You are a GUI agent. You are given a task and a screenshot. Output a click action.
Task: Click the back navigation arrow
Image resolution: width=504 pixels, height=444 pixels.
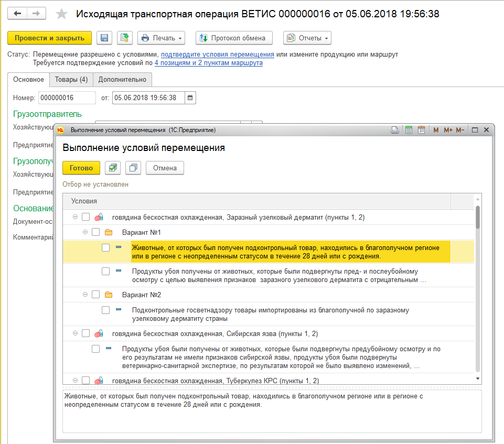click(x=18, y=14)
